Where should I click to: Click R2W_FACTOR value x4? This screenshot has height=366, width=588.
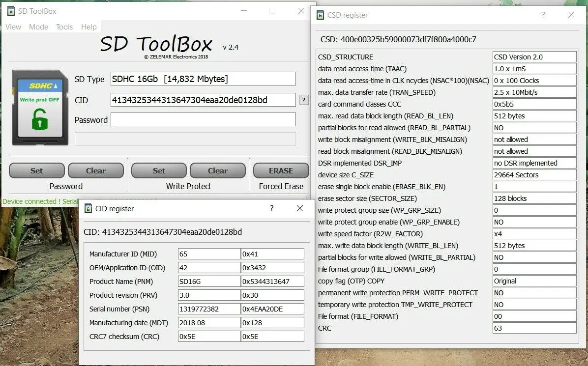pyautogui.click(x=534, y=234)
